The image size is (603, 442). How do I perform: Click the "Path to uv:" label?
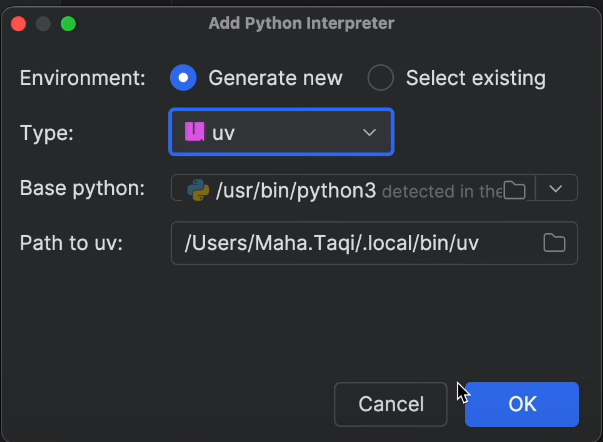[71, 243]
